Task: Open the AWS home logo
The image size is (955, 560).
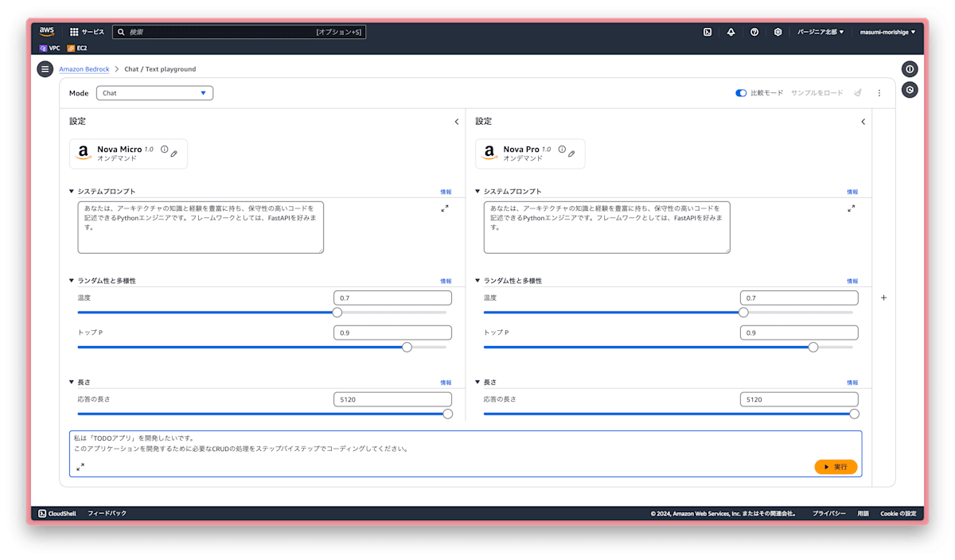Action: tap(47, 32)
